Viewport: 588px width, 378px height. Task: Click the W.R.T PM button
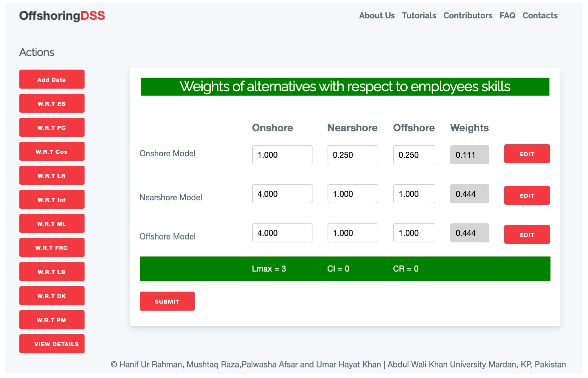[x=52, y=320]
